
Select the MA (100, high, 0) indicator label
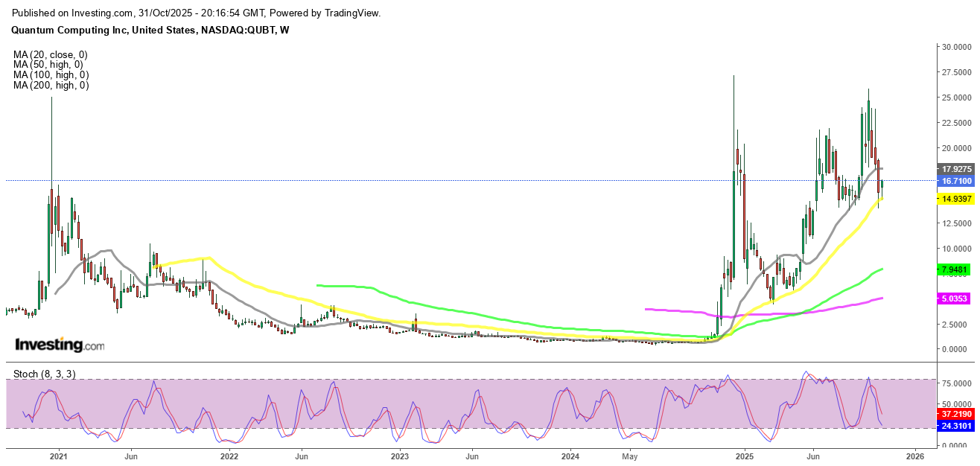pos(51,75)
